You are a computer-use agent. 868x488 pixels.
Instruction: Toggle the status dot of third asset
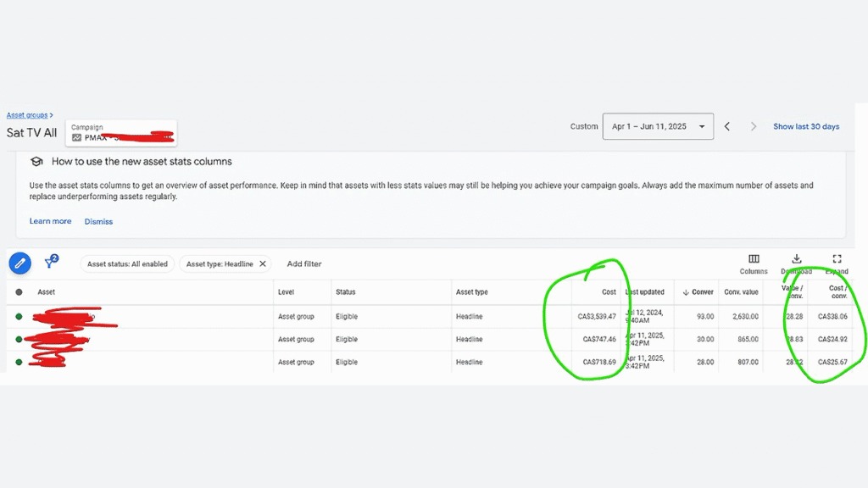pos(19,362)
